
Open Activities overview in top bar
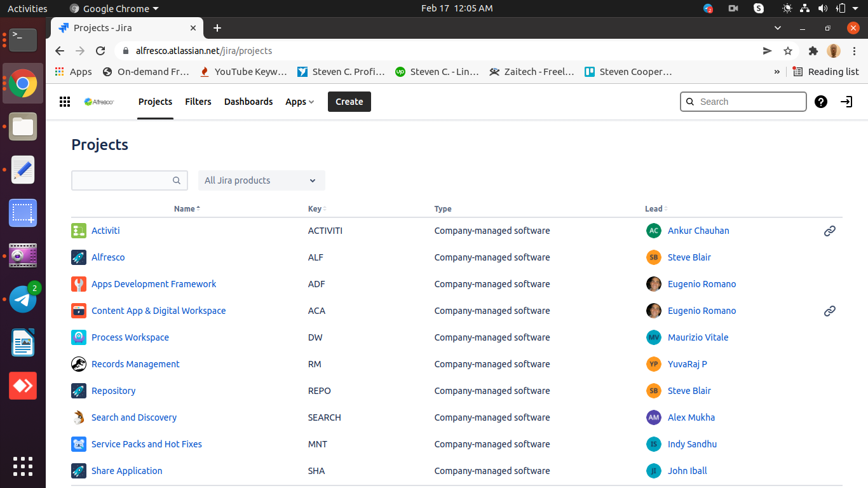click(x=27, y=8)
